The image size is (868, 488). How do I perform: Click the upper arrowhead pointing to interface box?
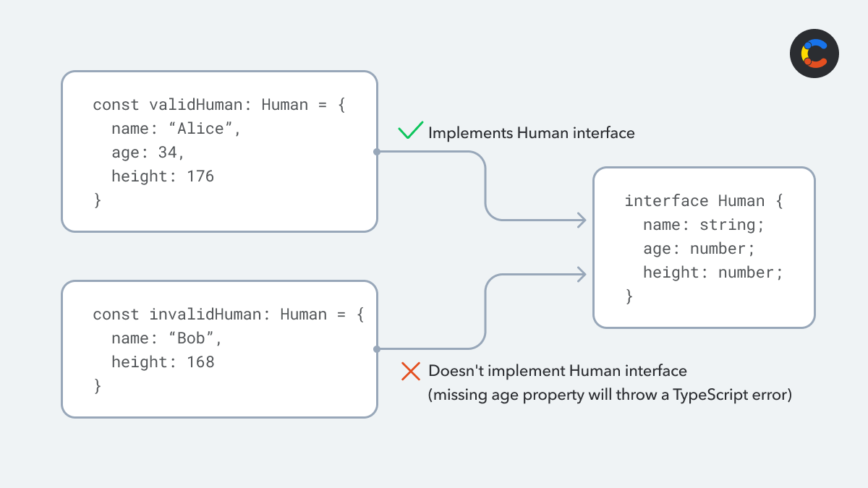click(580, 220)
